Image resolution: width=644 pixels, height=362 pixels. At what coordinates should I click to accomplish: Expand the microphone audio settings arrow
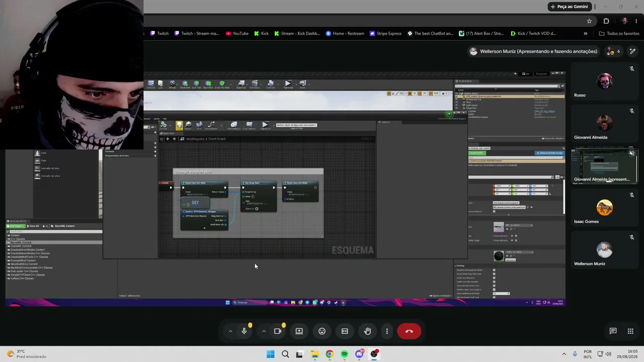point(230,331)
